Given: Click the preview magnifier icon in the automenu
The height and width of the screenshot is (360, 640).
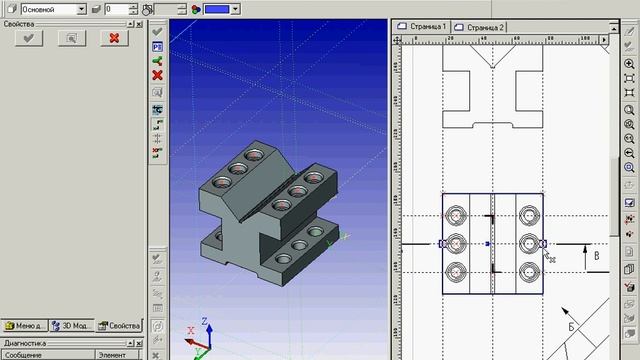Looking at the screenshot, I should pos(157,93).
